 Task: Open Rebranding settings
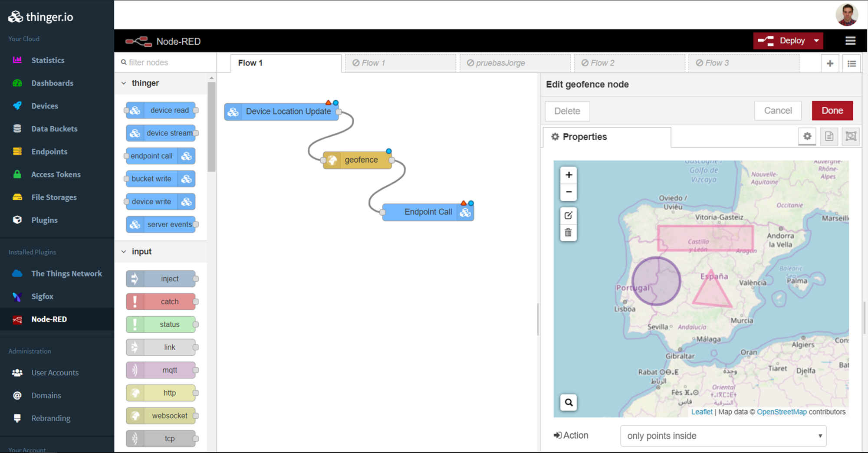(50, 418)
